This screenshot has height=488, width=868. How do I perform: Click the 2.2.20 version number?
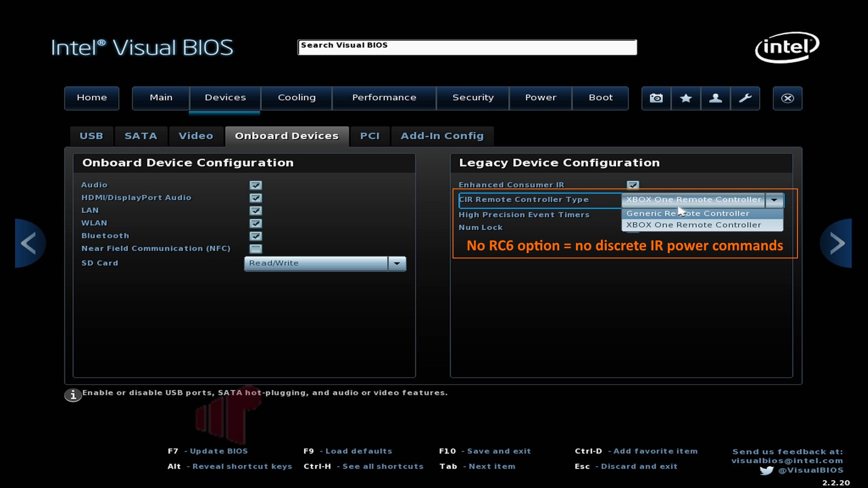point(836,483)
